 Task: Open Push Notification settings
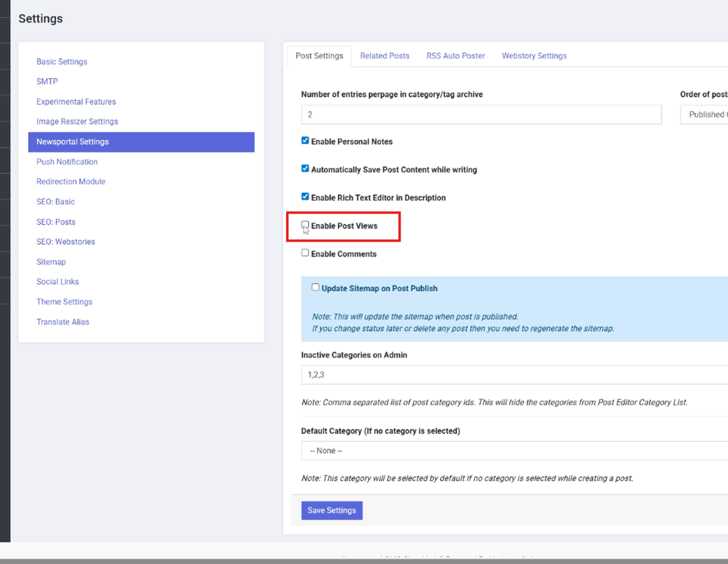point(66,162)
